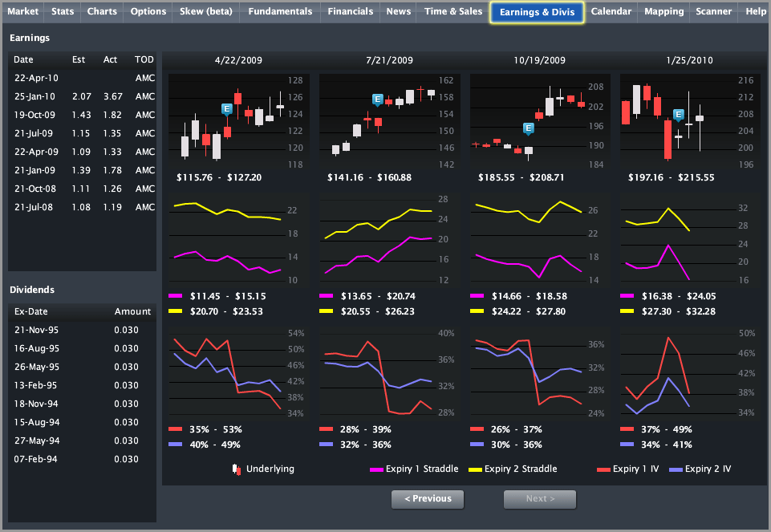This screenshot has width=771, height=532.
Task: Click the $197.16 - $215.55 price range
Action: click(x=672, y=177)
